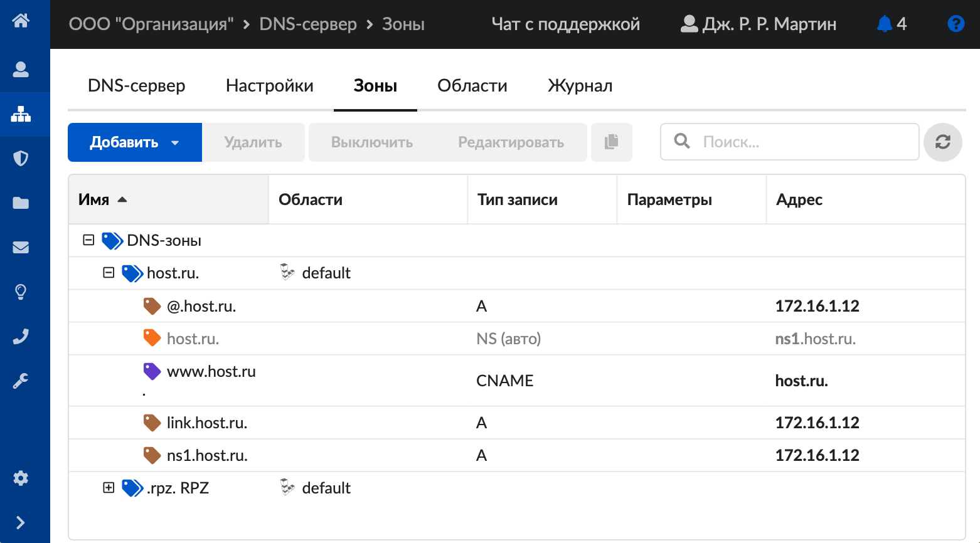Expand the .rpz. RPZ zone node
Screen dimensions: 980x543
109,488
